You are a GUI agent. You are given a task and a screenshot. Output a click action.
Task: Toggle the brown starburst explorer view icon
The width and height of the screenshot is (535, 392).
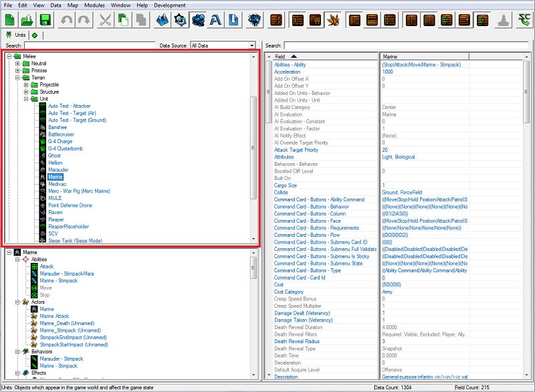point(333,20)
